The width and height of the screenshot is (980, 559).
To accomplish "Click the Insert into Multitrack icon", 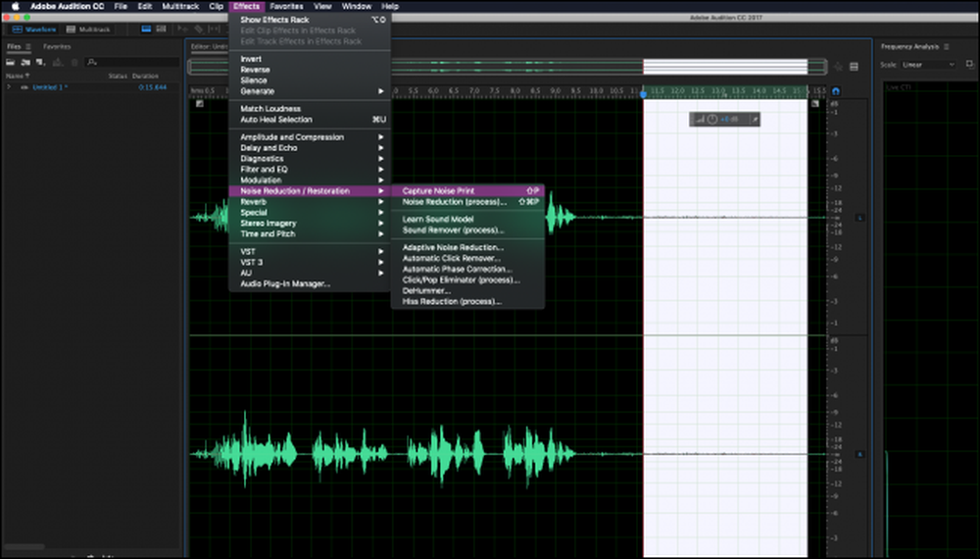I will point(58,62).
